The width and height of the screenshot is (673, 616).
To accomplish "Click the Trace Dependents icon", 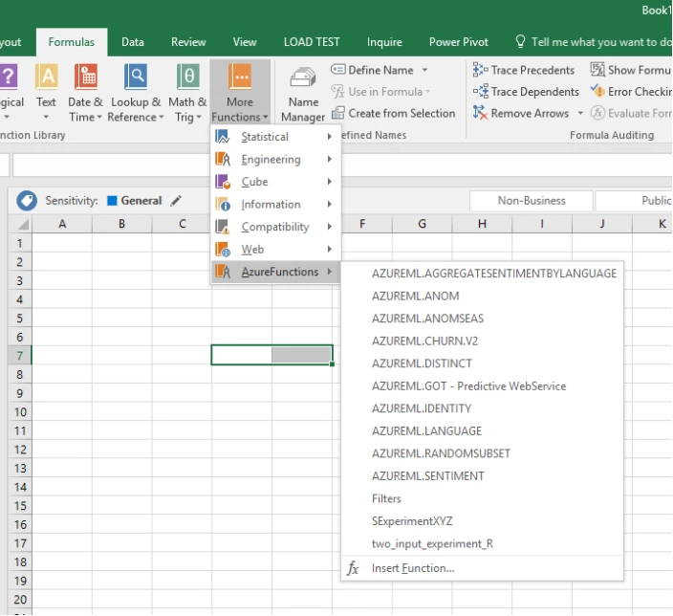I will click(480, 92).
